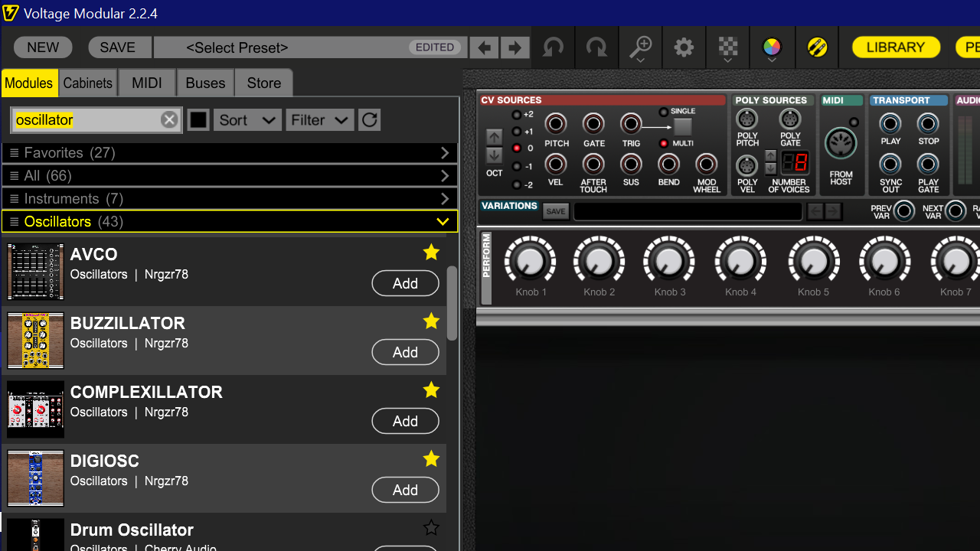Switch to the MIDI tab

click(147, 83)
